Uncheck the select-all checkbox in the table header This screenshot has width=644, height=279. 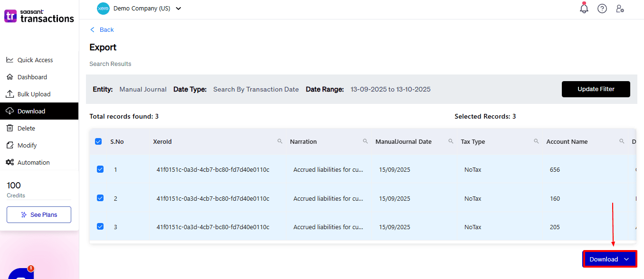point(99,141)
